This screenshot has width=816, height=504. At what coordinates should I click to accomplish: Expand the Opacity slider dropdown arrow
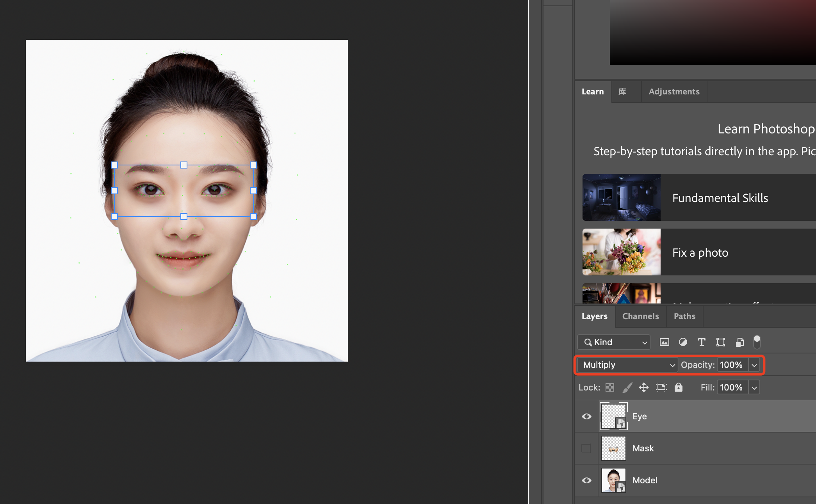tap(754, 365)
